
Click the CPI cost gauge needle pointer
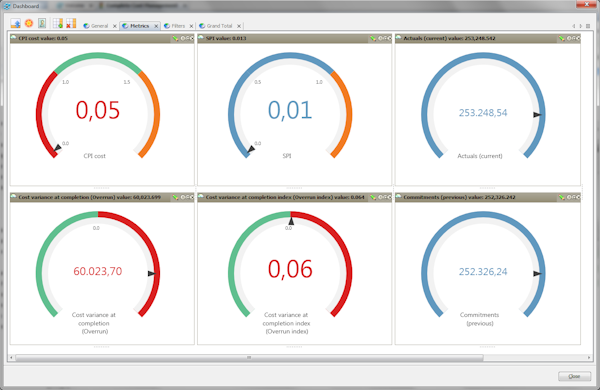(x=57, y=148)
